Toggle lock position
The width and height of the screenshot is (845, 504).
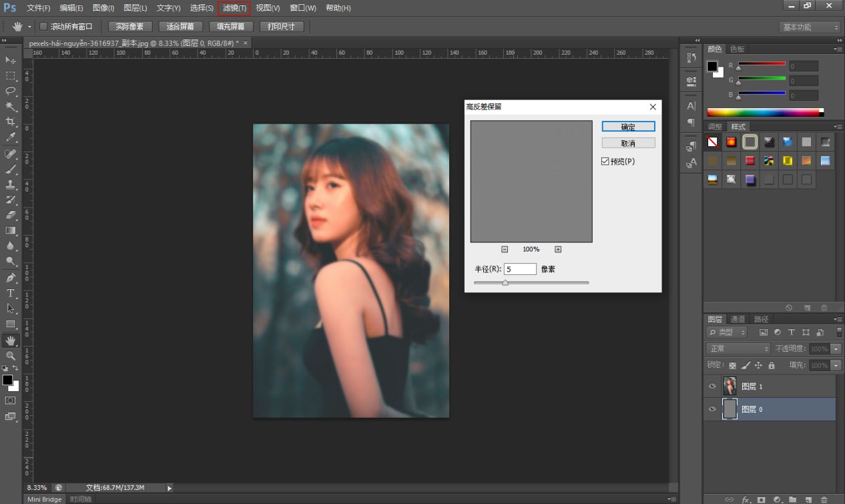(x=758, y=366)
